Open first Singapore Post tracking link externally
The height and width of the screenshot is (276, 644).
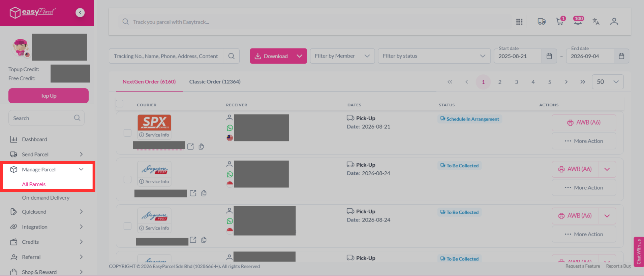click(x=193, y=193)
